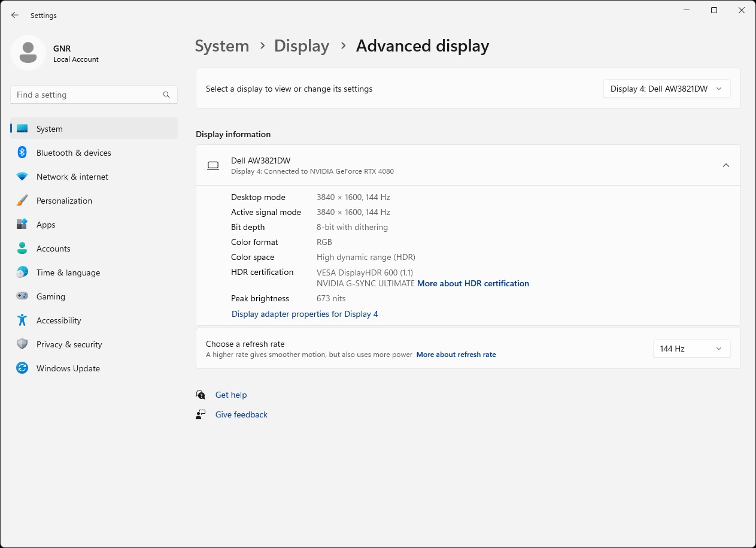Click the Gaming controller icon
The image size is (756, 548).
click(22, 296)
